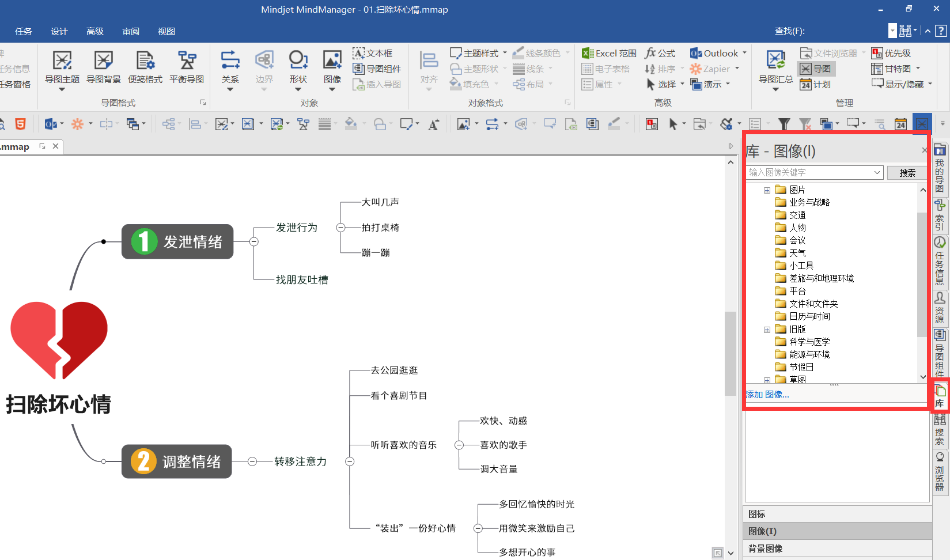
Task: Open the 导图背景 map background tool
Action: tap(104, 60)
